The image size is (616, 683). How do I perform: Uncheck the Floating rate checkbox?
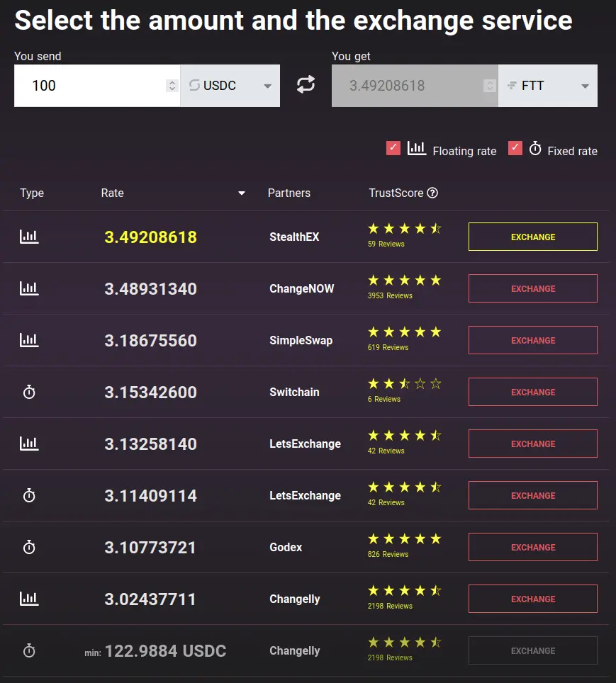(393, 148)
